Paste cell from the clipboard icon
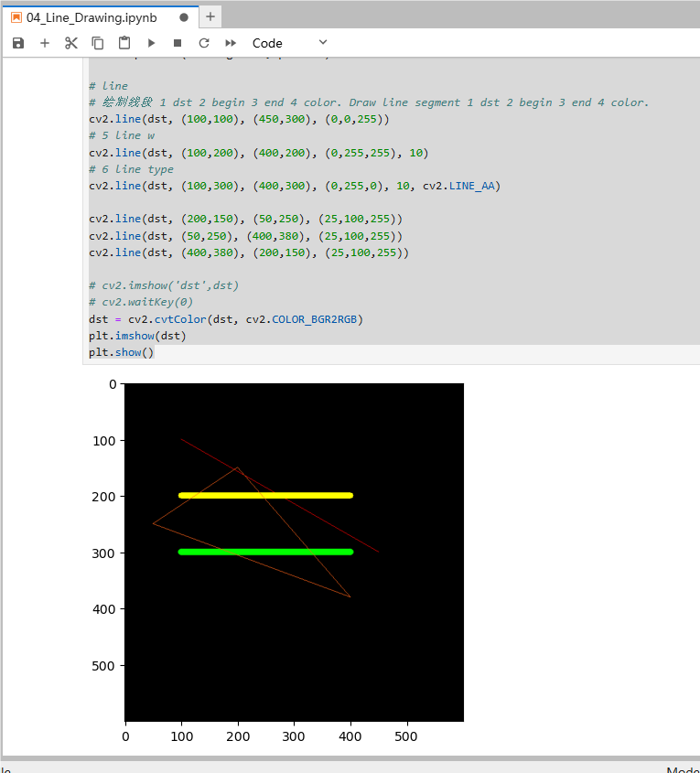The image size is (700, 773). [x=124, y=43]
